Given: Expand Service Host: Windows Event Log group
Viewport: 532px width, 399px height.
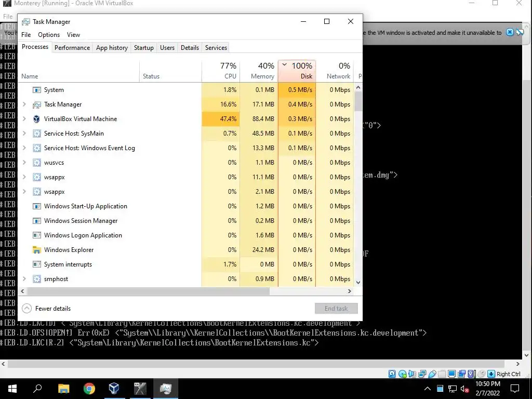Looking at the screenshot, I should pyautogui.click(x=24, y=148).
